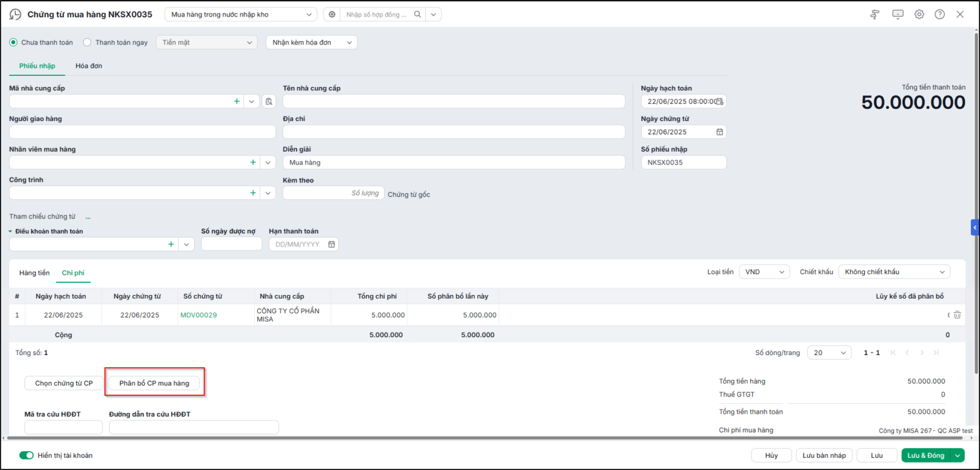
Task: Switch to Hàng tiền tab
Action: (34, 273)
